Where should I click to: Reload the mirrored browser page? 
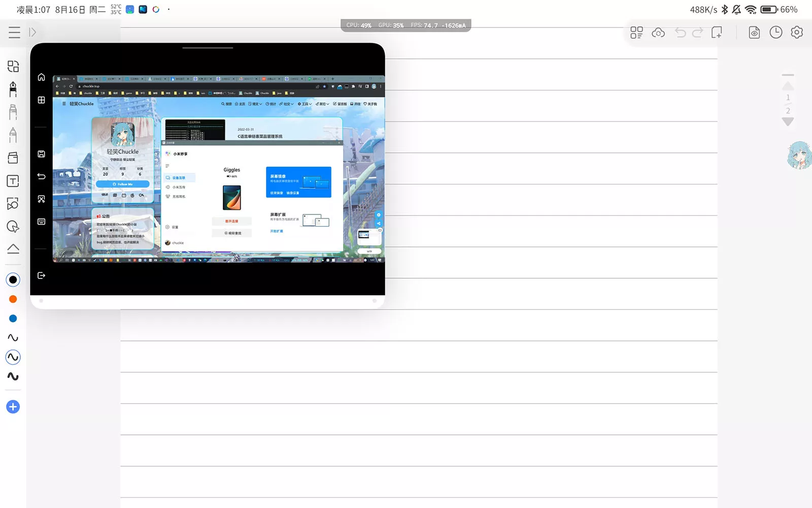pos(71,86)
